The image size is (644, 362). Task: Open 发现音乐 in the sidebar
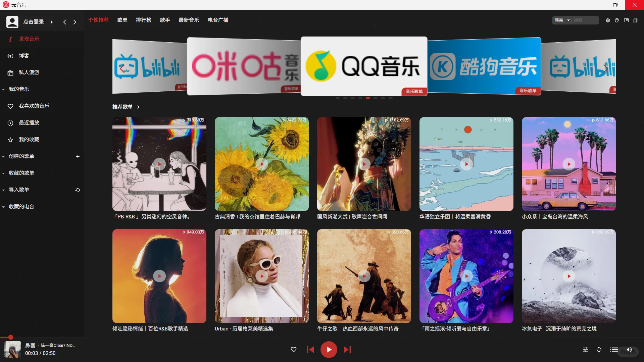pyautogui.click(x=42, y=39)
